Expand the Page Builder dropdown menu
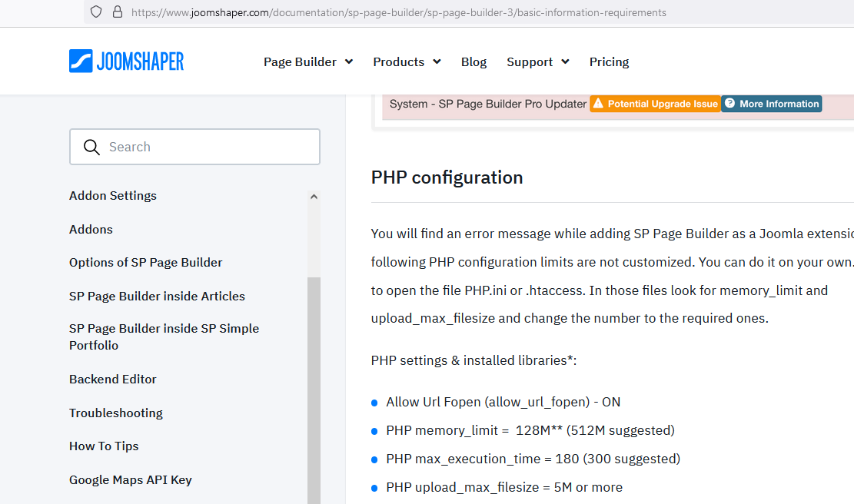Image resolution: width=854 pixels, height=504 pixels. [307, 62]
